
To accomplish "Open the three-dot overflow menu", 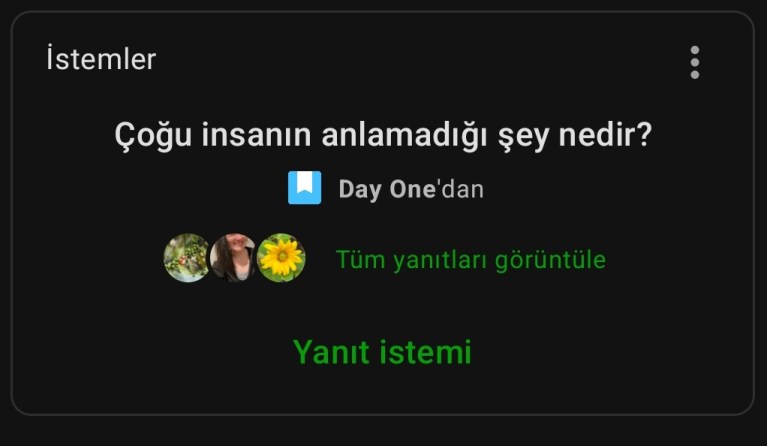I will coord(695,63).
